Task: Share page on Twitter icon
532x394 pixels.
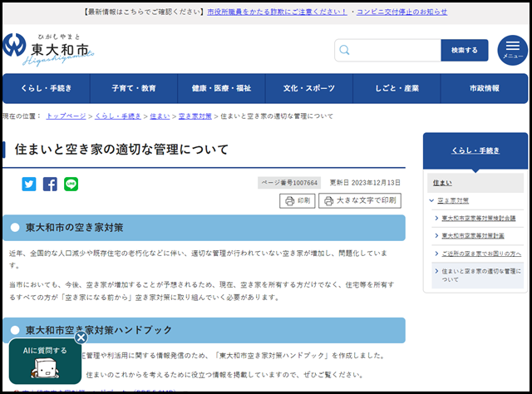Action: coord(29,185)
